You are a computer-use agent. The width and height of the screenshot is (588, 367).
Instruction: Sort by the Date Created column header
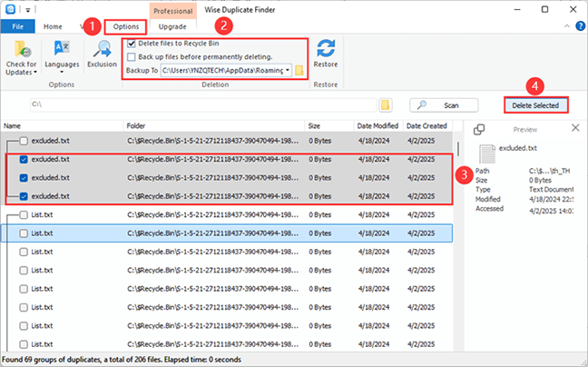[x=427, y=126]
